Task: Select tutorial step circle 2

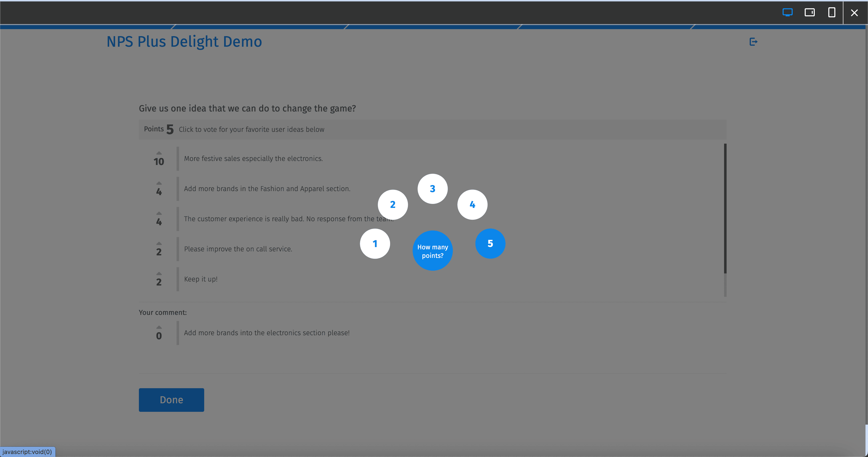Action: click(393, 204)
